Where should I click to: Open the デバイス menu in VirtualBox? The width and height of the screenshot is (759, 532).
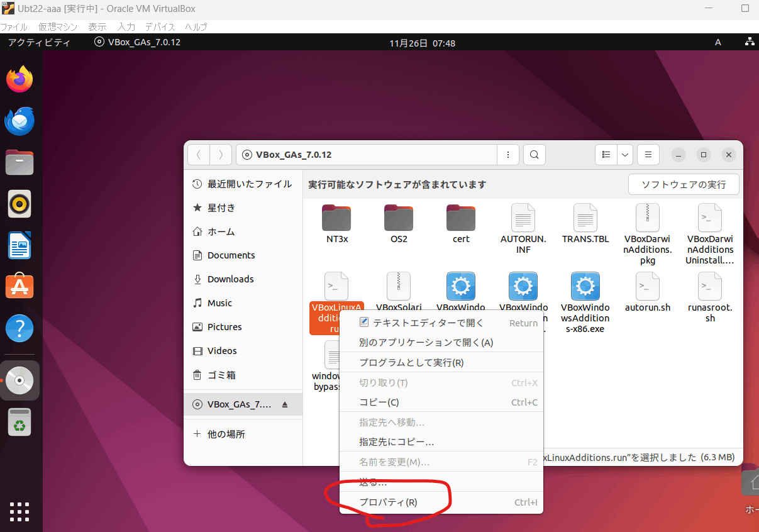(x=160, y=27)
